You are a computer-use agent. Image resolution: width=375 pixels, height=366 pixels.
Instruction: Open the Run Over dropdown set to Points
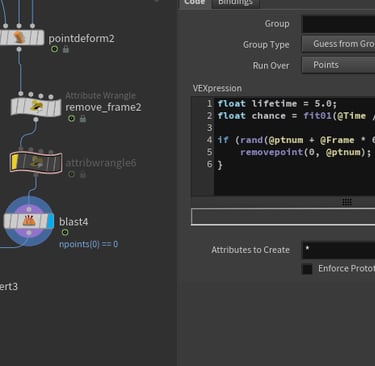click(x=338, y=65)
